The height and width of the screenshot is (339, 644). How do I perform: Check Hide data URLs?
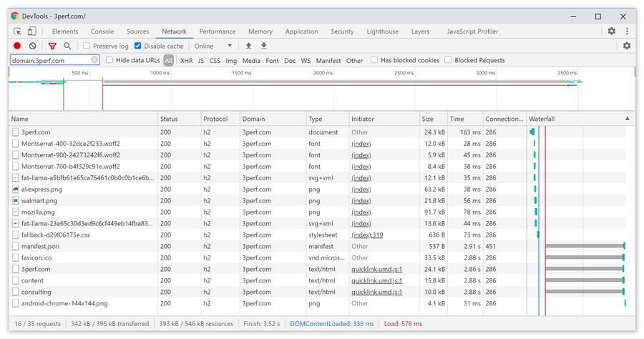[x=109, y=60]
